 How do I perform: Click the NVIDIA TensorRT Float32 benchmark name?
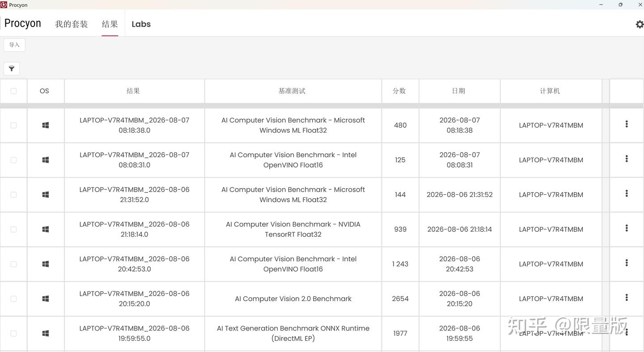(293, 229)
